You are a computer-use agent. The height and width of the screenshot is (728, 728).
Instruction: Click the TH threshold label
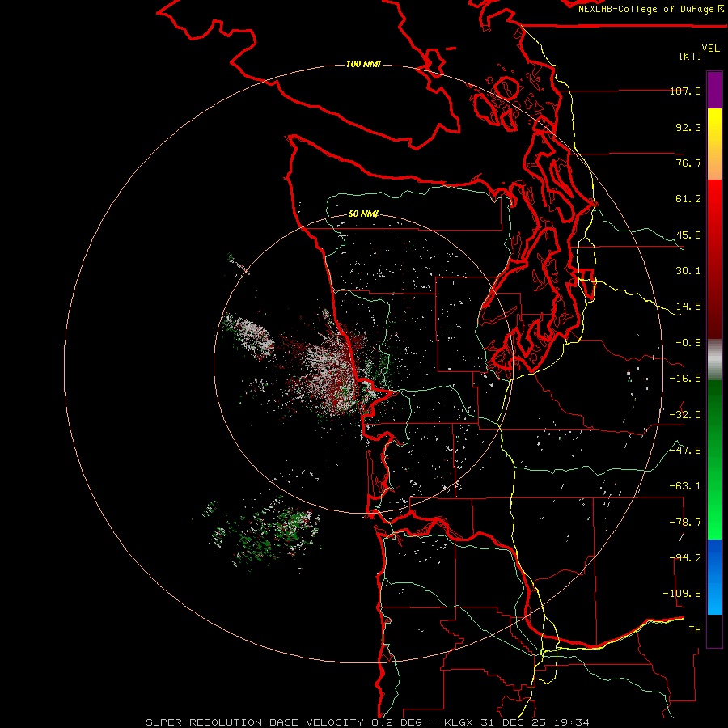click(x=695, y=630)
